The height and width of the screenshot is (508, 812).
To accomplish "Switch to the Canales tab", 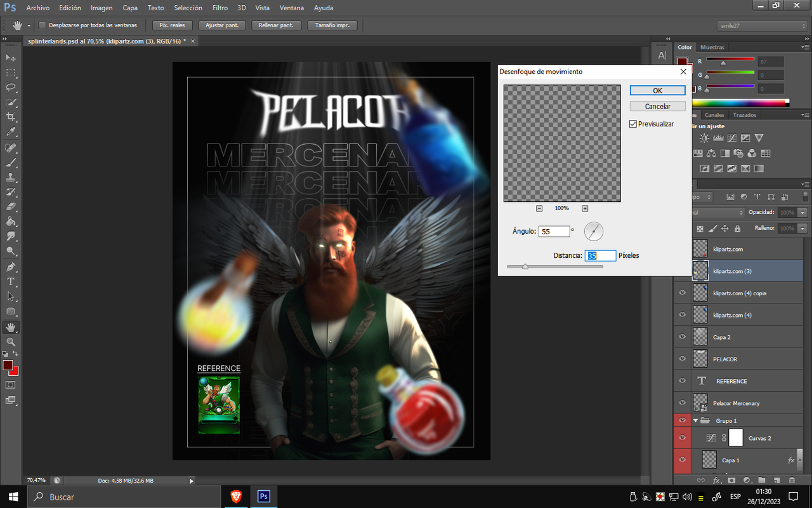I will [x=714, y=115].
